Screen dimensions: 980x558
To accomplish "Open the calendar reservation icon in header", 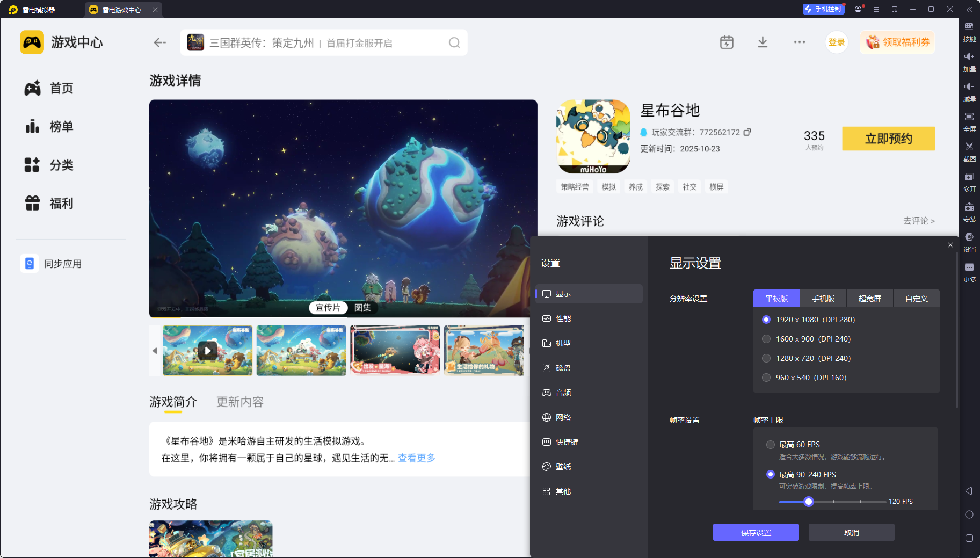I will tap(727, 42).
